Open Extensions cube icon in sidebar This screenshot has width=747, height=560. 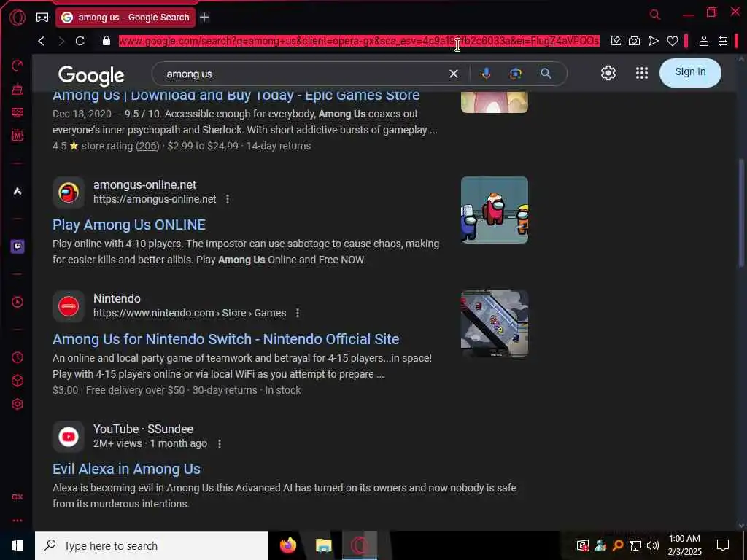(18, 381)
